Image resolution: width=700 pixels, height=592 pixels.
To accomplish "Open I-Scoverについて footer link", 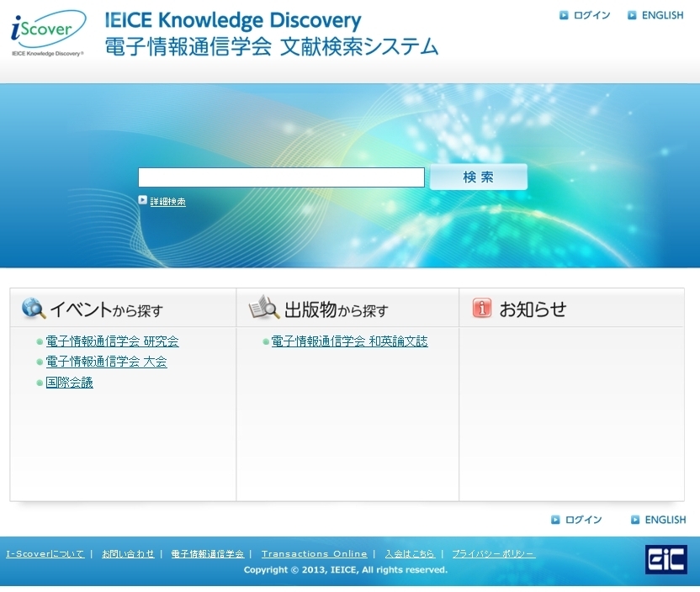I will click(45, 554).
